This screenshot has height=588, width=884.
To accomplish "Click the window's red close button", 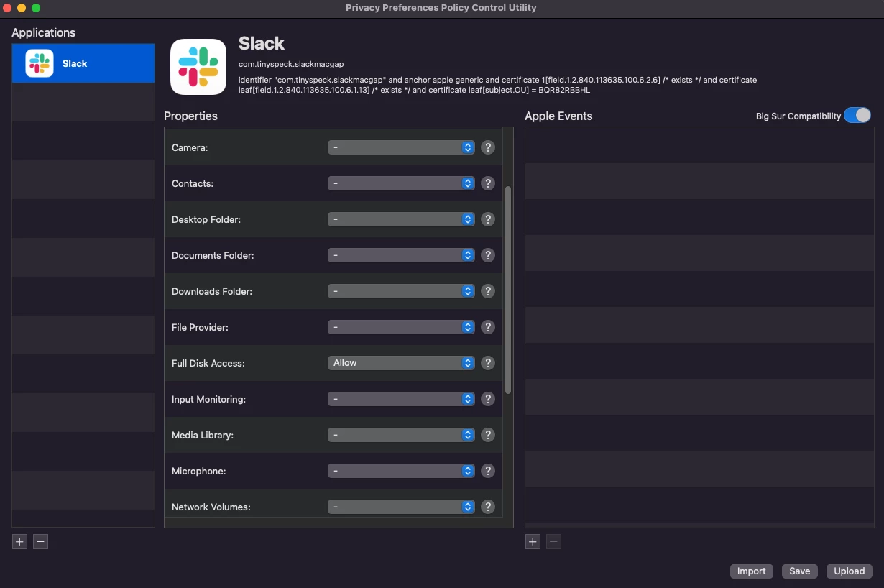I will point(7,8).
